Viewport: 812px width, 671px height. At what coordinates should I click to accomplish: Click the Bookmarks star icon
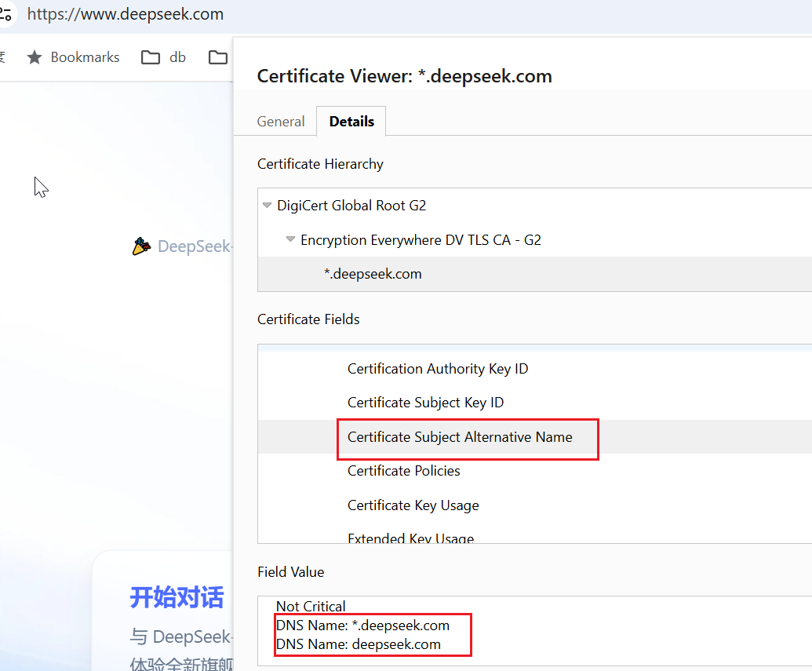[x=35, y=57]
